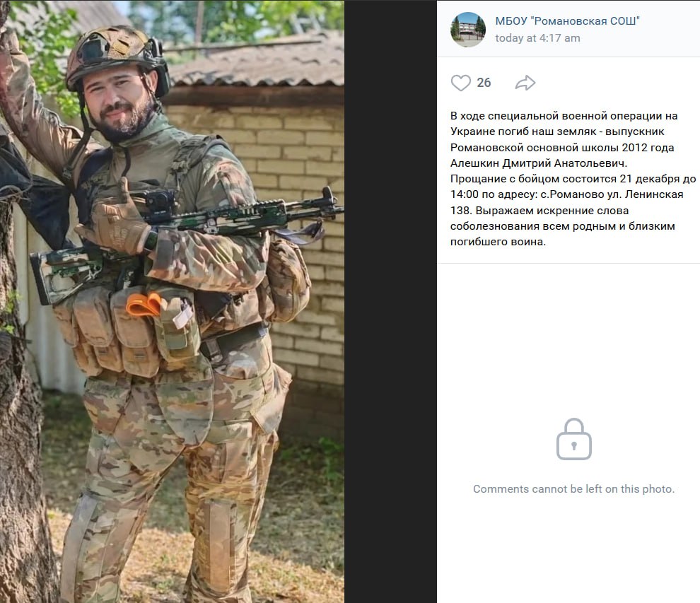Click the orange tourniquet on the vest
The height and width of the screenshot is (603, 700).
pos(144,305)
